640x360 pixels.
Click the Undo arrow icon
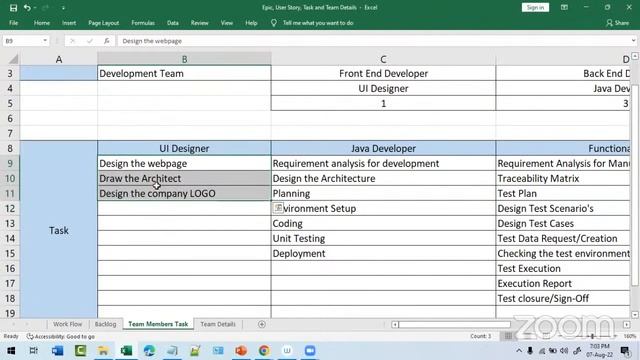27,8
